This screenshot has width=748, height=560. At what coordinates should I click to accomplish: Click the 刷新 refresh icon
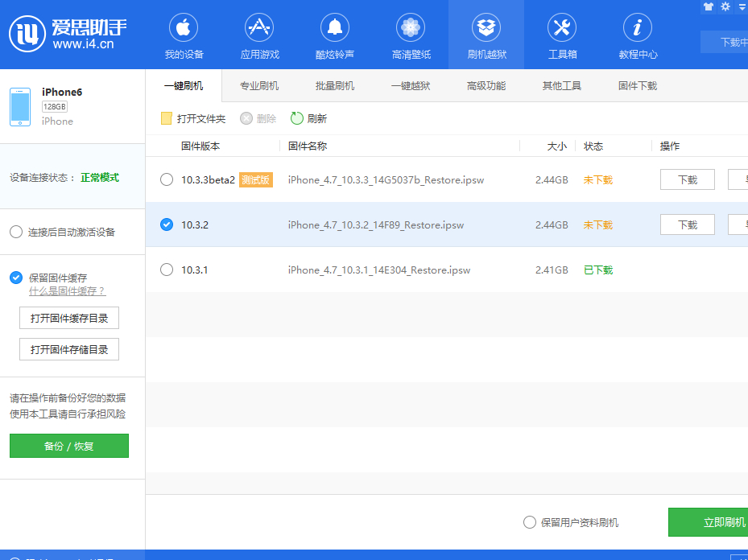(297, 118)
